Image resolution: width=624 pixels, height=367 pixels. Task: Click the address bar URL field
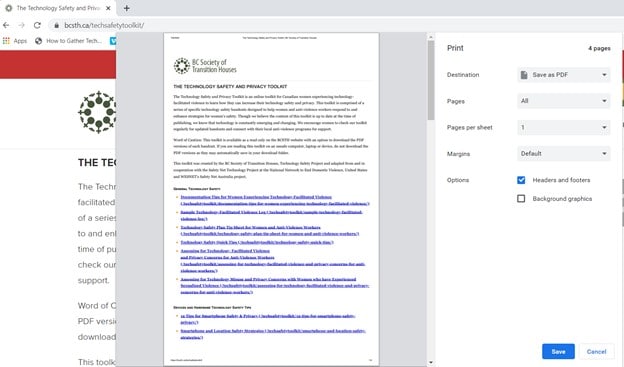(334, 25)
